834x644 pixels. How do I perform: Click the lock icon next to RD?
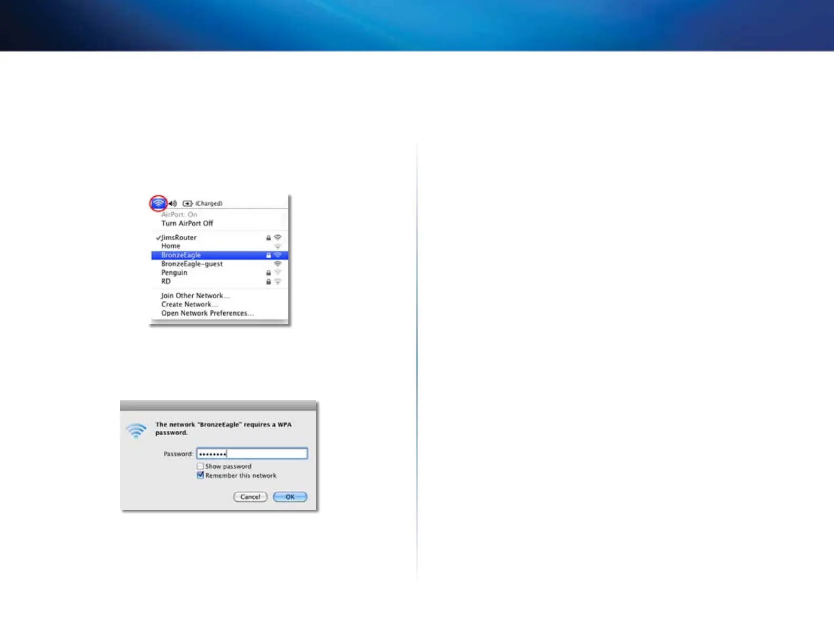point(269,282)
